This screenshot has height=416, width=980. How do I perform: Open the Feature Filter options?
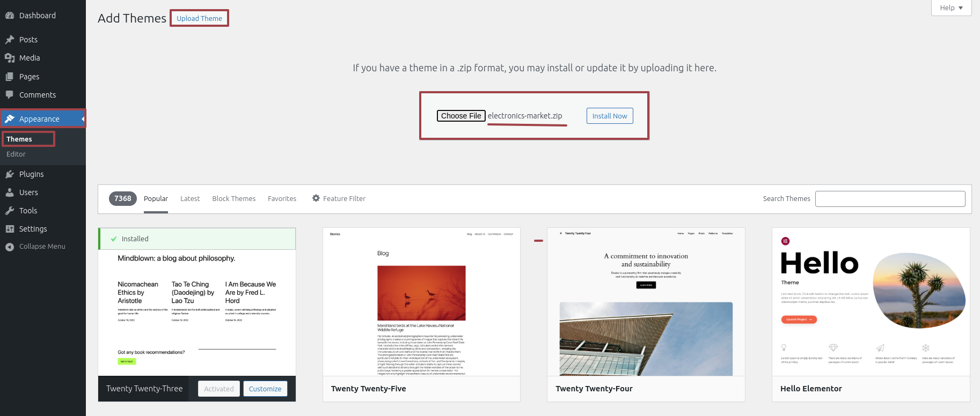pos(339,198)
